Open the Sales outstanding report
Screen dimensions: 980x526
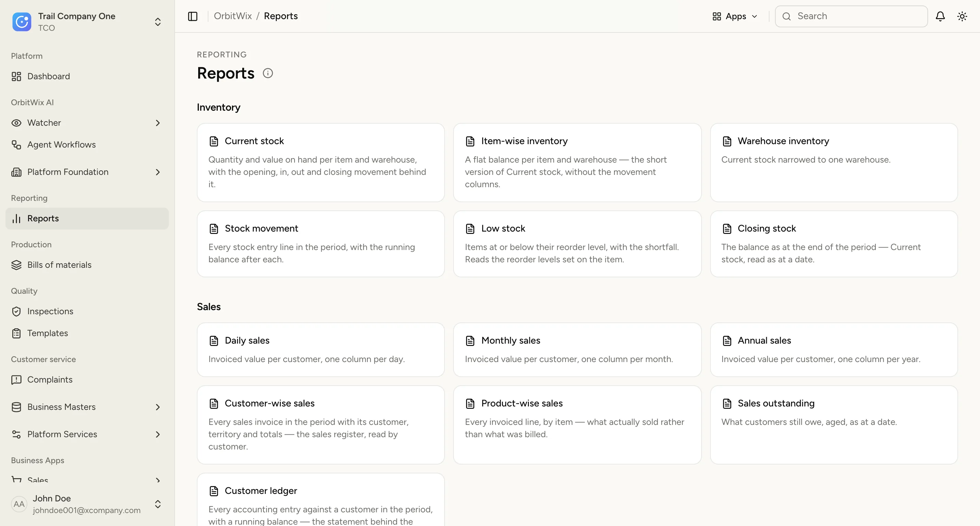833,425
